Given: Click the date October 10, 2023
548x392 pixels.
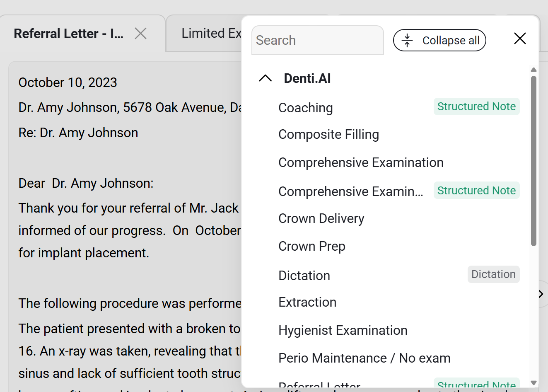Looking at the screenshot, I should pos(68,82).
